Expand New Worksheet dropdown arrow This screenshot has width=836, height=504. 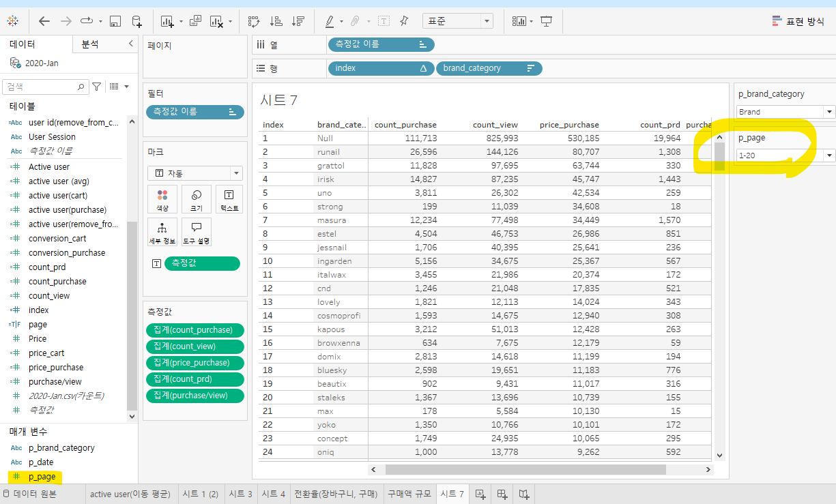pyautogui.click(x=181, y=22)
